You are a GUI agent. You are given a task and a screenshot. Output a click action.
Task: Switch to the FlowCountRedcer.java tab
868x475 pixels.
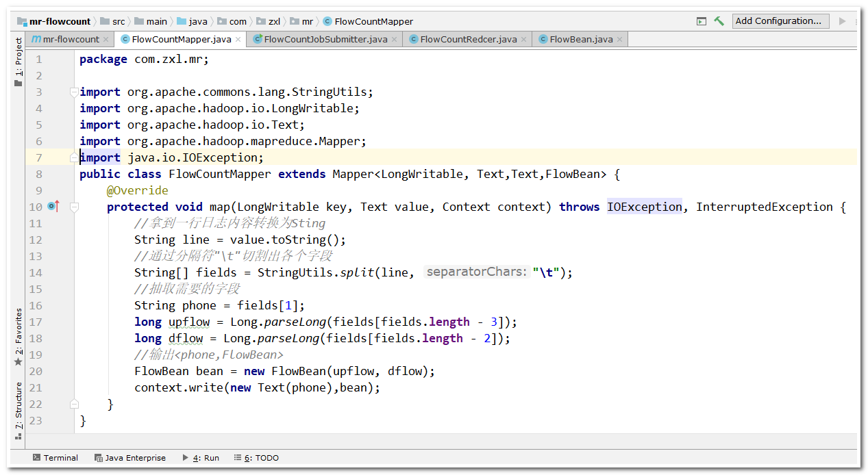coord(468,40)
